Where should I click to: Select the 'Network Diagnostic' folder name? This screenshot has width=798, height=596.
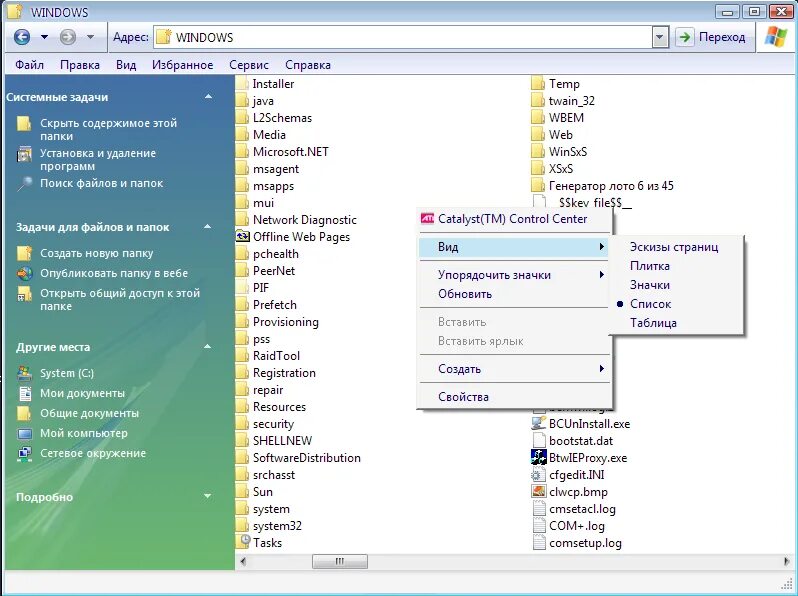click(304, 220)
